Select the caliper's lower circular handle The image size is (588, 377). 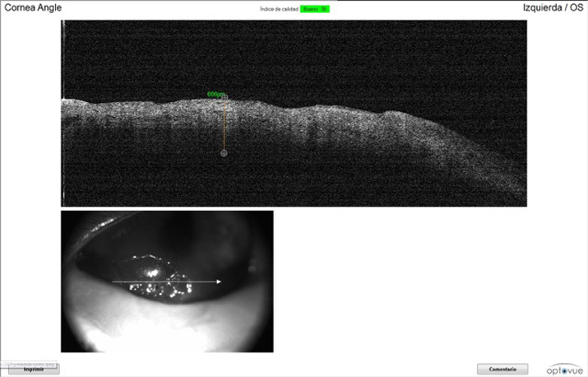pos(224,153)
